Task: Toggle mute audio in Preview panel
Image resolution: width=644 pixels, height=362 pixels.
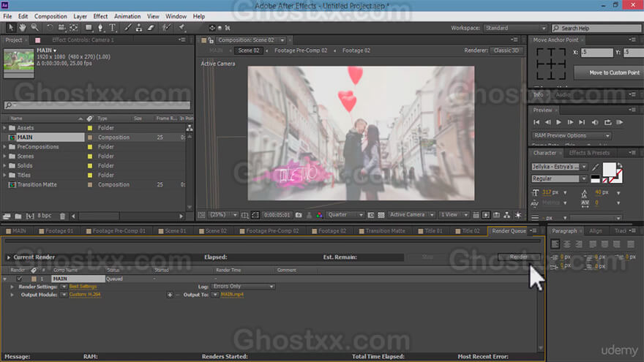Action: [x=595, y=122]
